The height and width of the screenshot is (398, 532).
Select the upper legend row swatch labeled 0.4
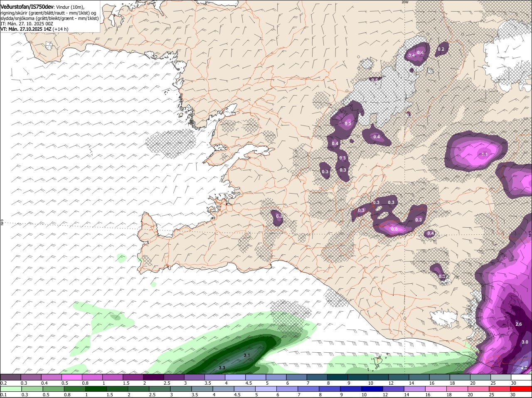(51, 377)
